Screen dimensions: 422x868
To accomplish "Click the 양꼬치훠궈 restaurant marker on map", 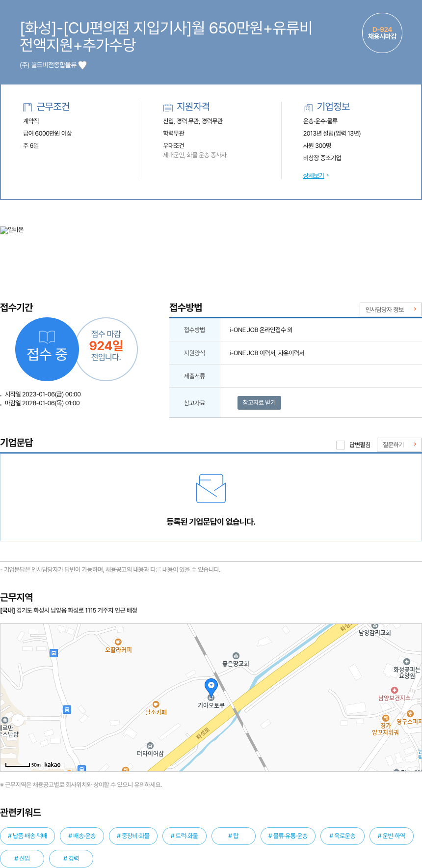I will point(386,718).
